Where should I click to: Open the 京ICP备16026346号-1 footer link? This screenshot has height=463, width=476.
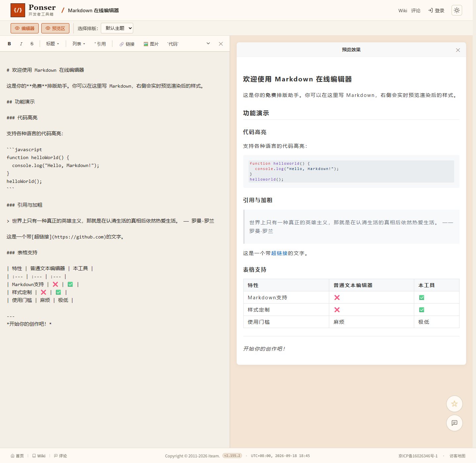[x=418, y=456]
